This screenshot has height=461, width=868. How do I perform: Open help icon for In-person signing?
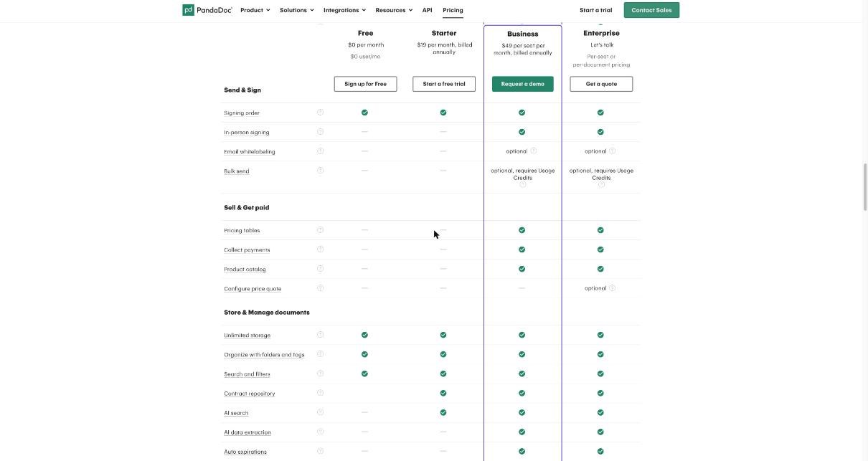[x=320, y=131]
